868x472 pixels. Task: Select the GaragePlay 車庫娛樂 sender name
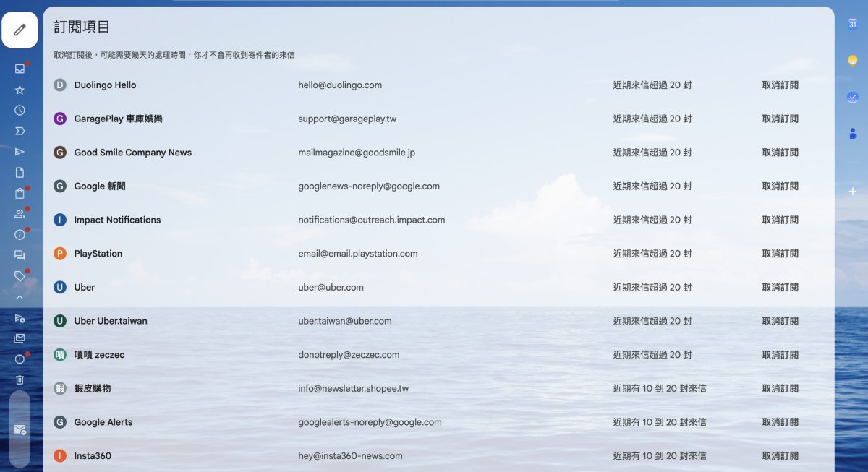(x=118, y=119)
